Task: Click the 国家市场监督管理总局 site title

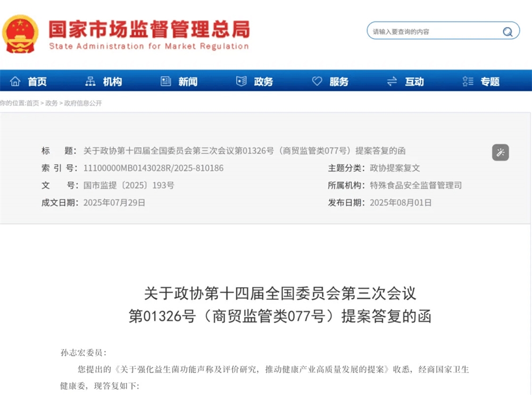Action: [x=149, y=29]
